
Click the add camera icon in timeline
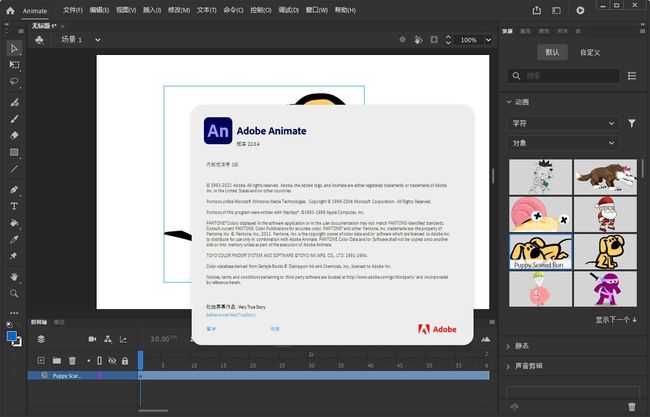pyautogui.click(x=92, y=339)
